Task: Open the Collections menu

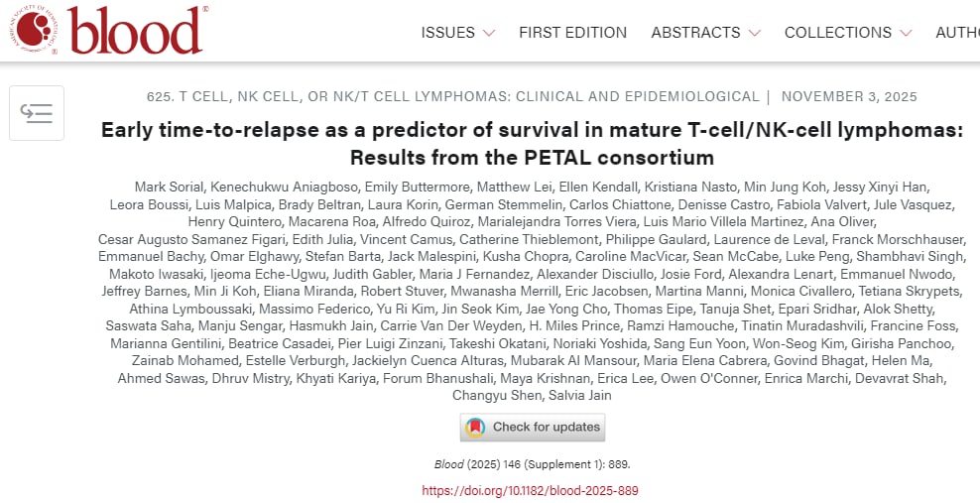Action: tap(838, 33)
